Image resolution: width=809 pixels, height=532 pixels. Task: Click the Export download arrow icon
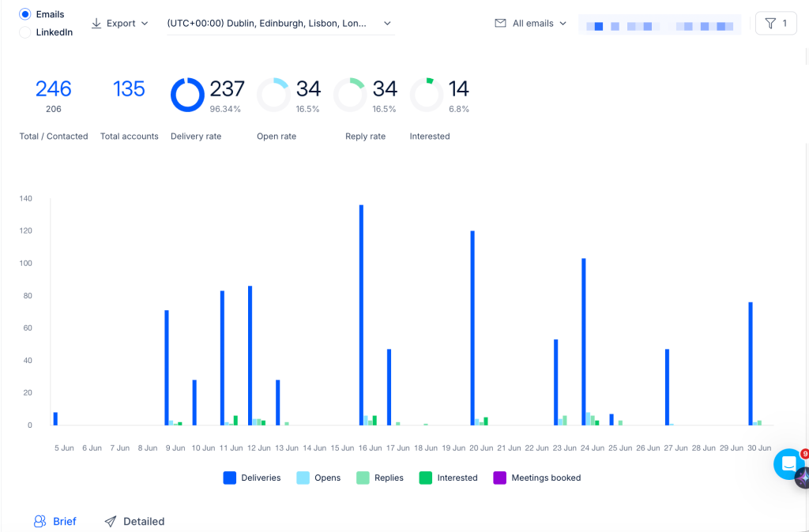96,23
